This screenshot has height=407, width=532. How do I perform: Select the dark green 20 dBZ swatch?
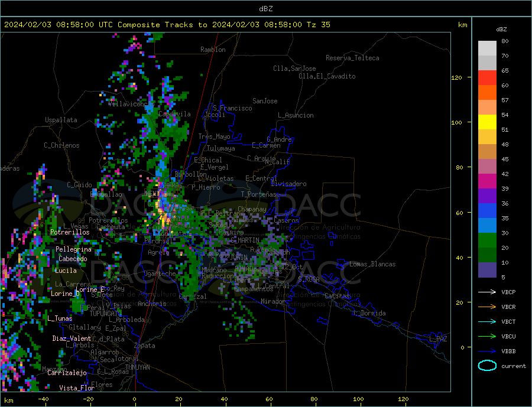(487, 255)
